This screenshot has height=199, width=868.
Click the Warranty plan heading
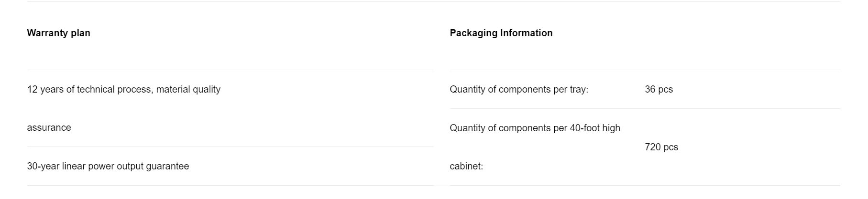58,33
